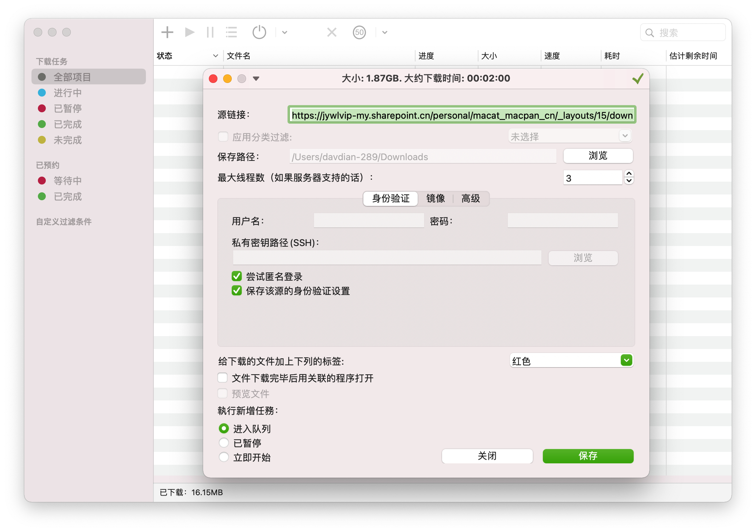Uncheck the 尝试匿名登录 checkbox
The height and width of the screenshot is (532, 756).
[x=237, y=276]
